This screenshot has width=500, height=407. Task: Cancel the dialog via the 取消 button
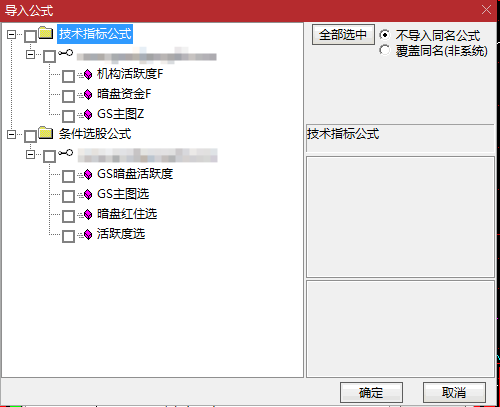[x=454, y=392]
